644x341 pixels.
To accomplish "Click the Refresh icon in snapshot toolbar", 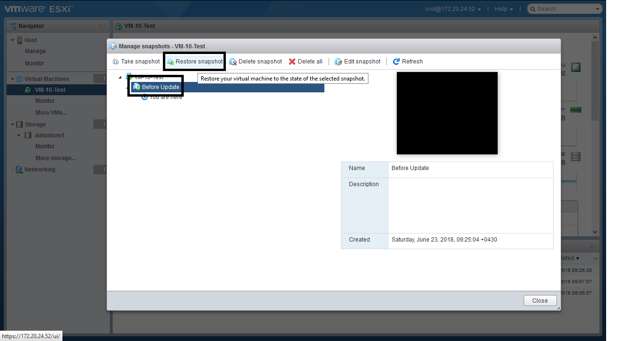I will coord(396,62).
